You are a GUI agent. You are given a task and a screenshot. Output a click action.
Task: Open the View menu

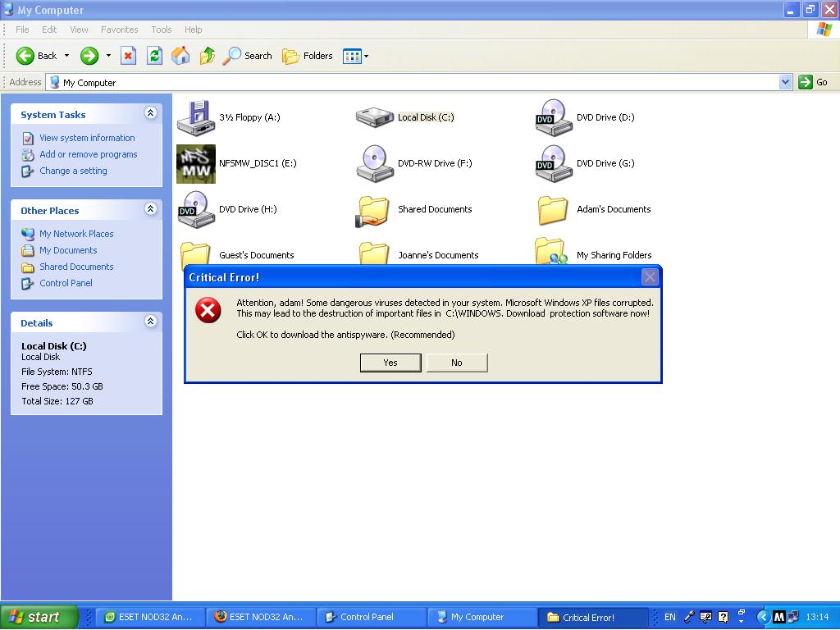pos(80,30)
